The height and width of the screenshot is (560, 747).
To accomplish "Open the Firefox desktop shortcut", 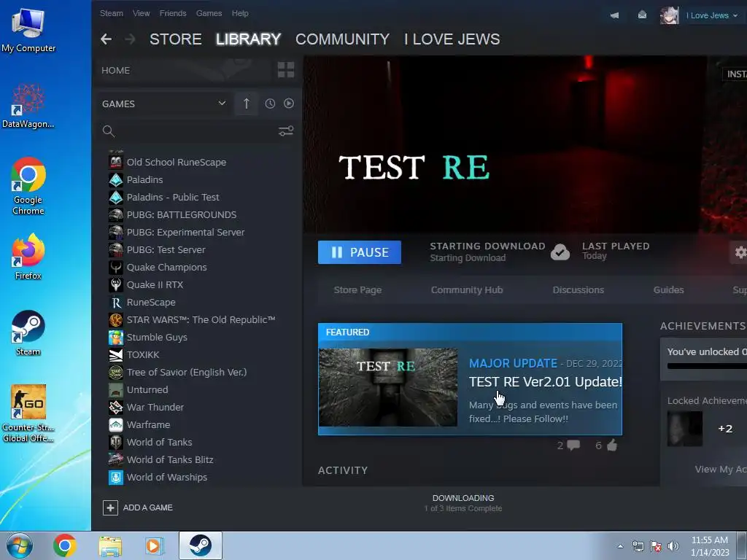I will 28,257.
